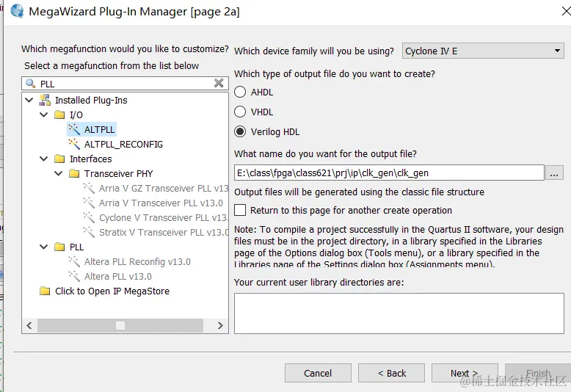Viewport: 571px width, 392px height.
Task: Click the Cyclone V Transceiver PLL wand icon
Action: tap(89, 217)
